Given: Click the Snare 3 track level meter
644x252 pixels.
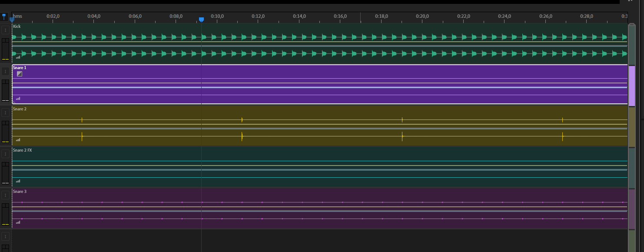Looking at the screenshot, I should point(5,214).
